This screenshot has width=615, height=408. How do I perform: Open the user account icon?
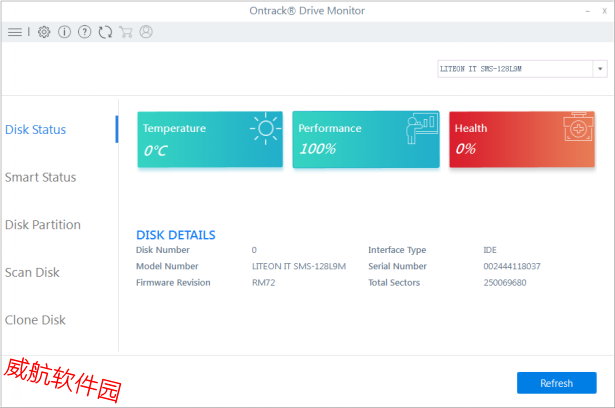146,32
